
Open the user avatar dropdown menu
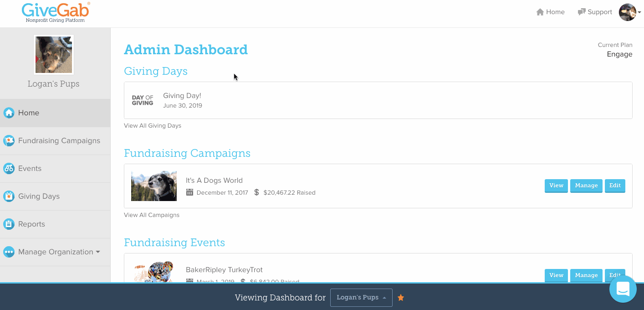[630, 12]
